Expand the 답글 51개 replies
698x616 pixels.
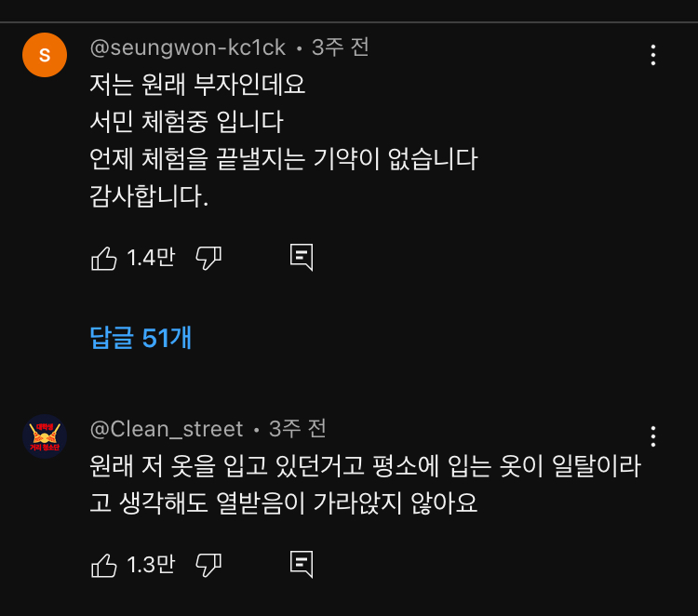point(141,338)
